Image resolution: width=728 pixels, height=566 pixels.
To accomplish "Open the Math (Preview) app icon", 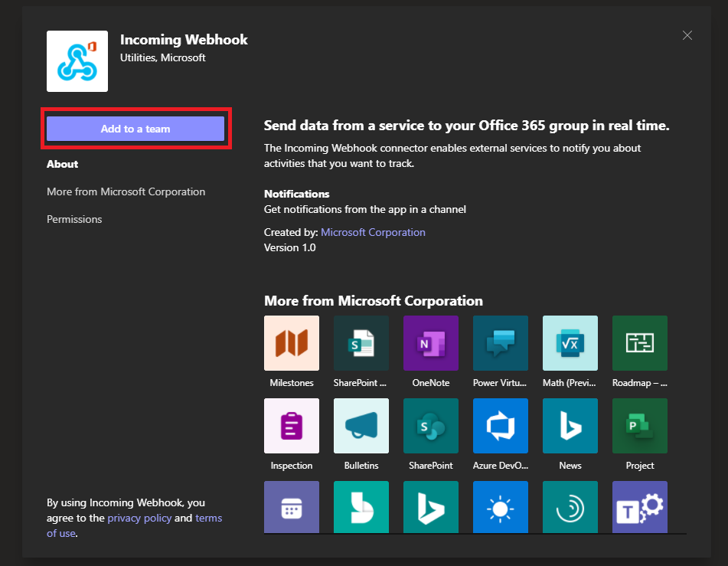I will click(x=570, y=343).
